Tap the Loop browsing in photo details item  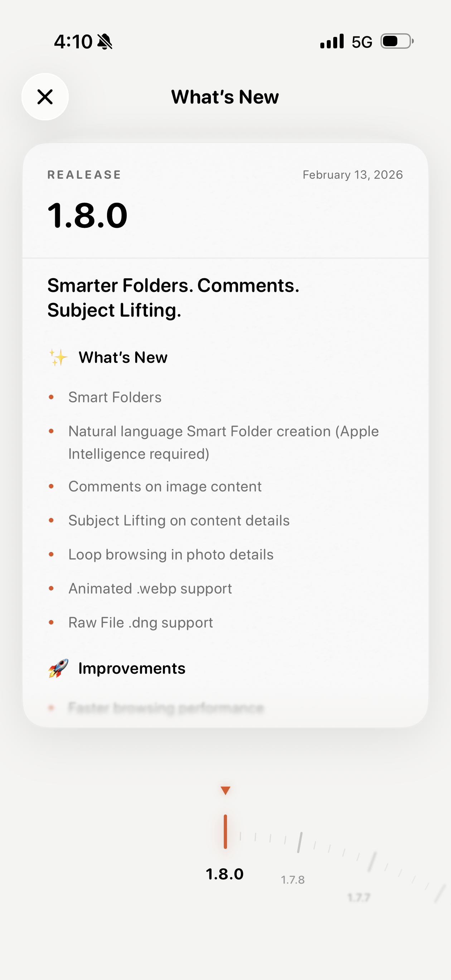click(171, 554)
